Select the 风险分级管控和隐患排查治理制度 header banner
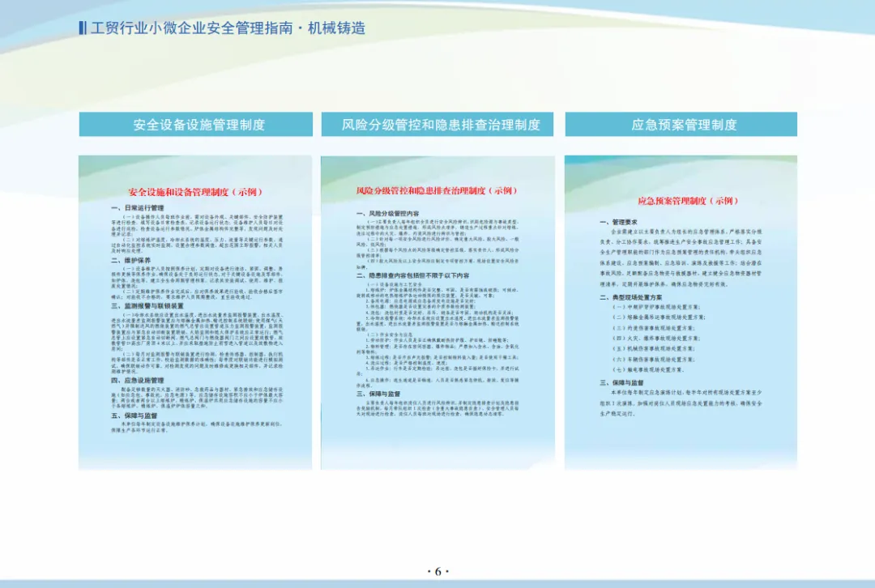 pos(437,125)
